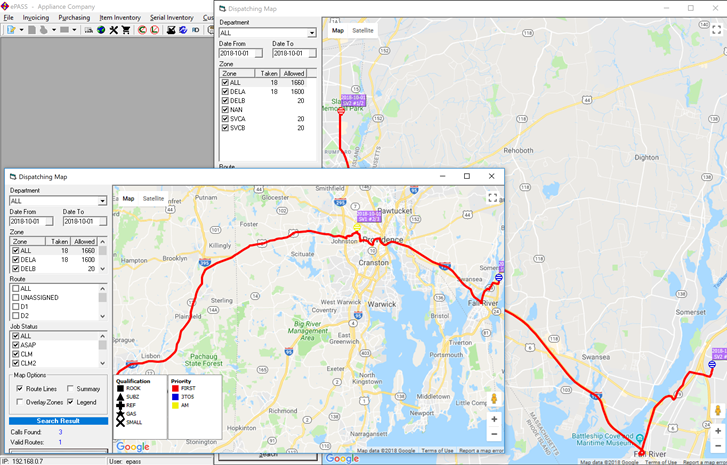Image resolution: width=727 pixels, height=465 pixels.
Task: Open Department dropdown in front window
Action: point(102,201)
